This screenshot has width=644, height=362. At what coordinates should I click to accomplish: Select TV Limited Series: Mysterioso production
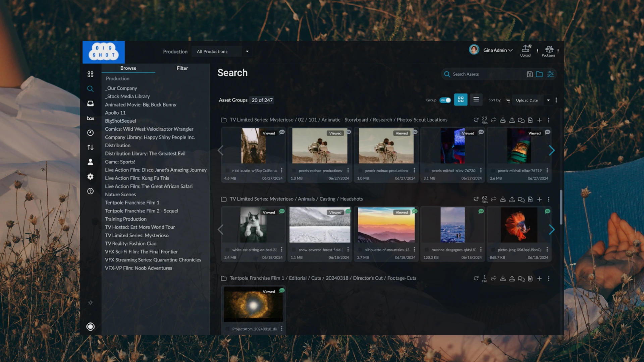tap(137, 235)
